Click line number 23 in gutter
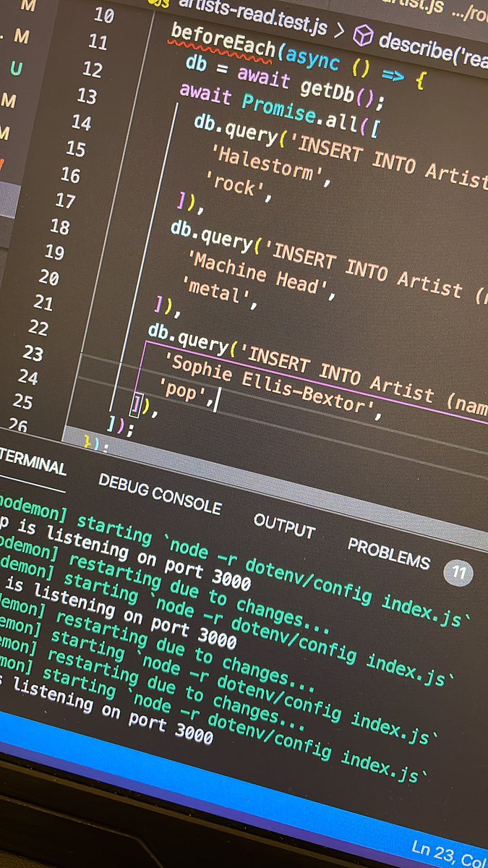 pos(33,353)
